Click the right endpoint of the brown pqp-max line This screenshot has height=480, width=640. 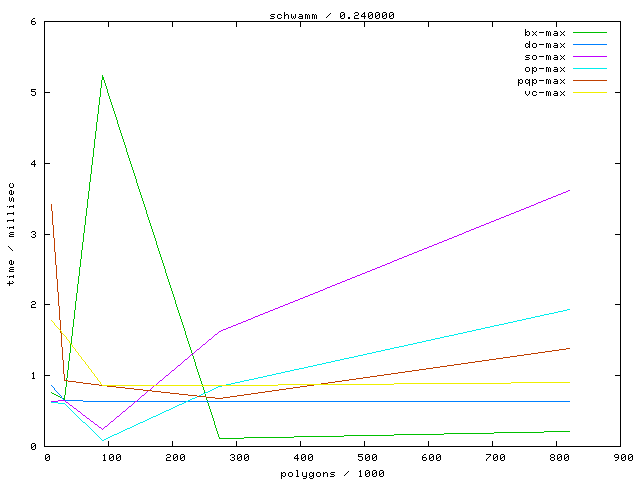[569, 348]
